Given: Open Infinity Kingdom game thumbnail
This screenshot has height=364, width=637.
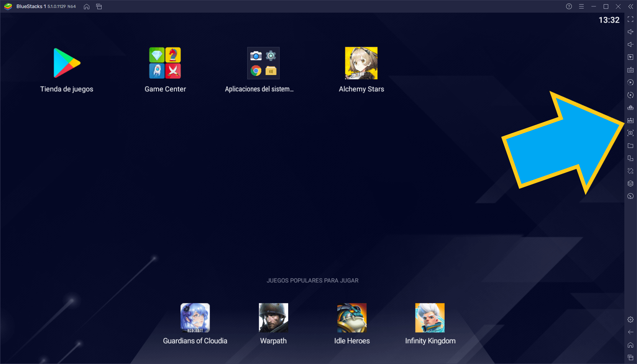Looking at the screenshot, I should point(430,318).
